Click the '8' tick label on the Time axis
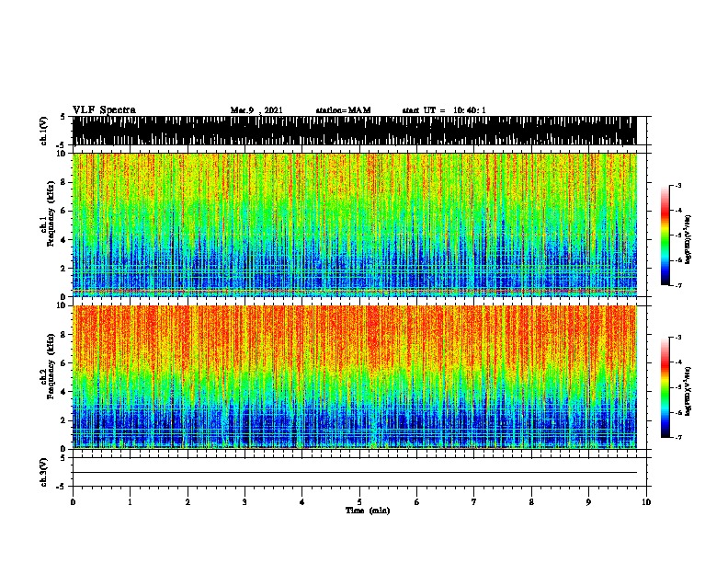 [x=531, y=501]
